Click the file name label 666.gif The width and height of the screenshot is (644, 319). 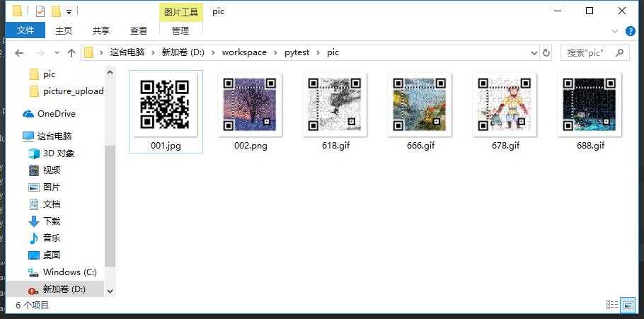421,145
